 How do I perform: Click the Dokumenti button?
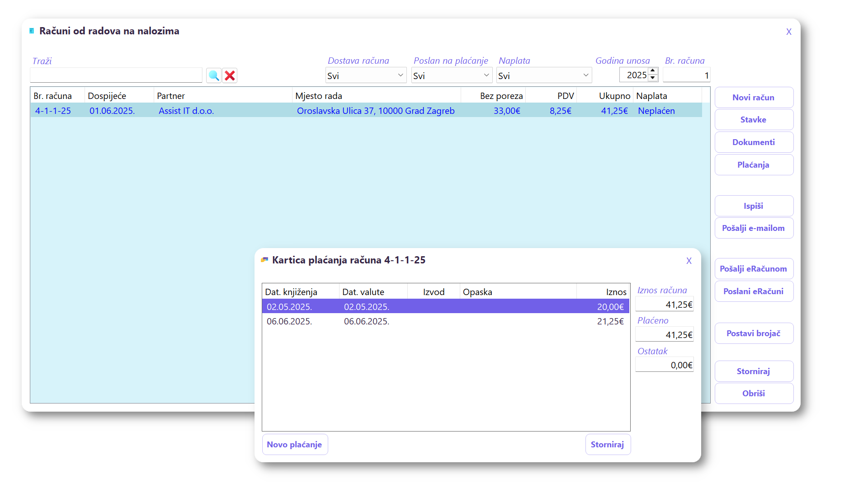tap(753, 142)
